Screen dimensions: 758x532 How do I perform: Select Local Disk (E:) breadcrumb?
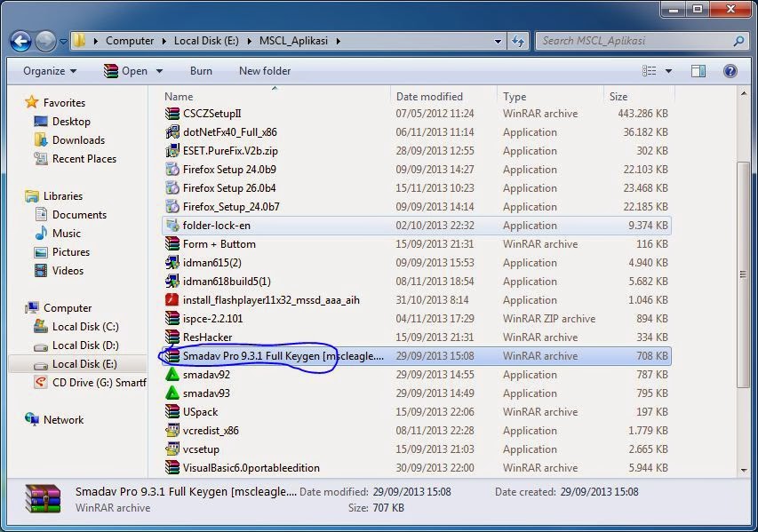206,41
